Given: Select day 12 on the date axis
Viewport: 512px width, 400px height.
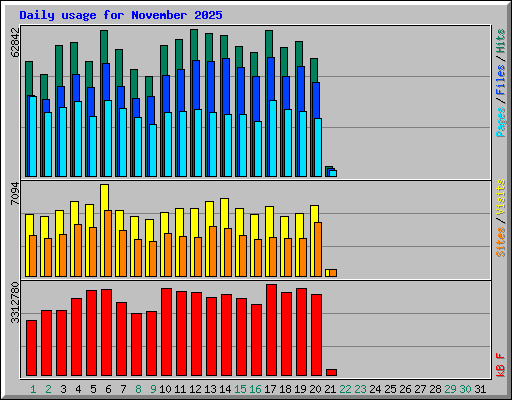Looking at the screenshot, I should (x=195, y=389).
